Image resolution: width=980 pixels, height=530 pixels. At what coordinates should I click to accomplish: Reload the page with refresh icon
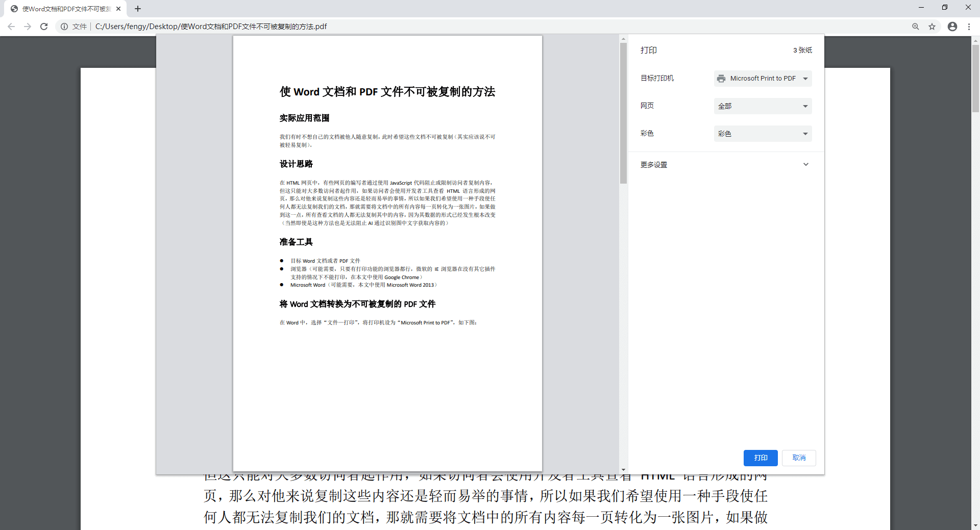(44, 27)
